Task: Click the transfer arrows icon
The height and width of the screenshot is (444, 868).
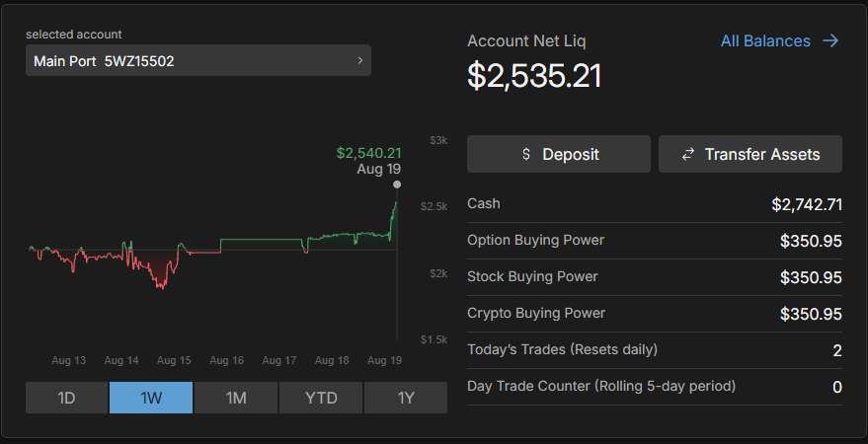Action: [687, 155]
